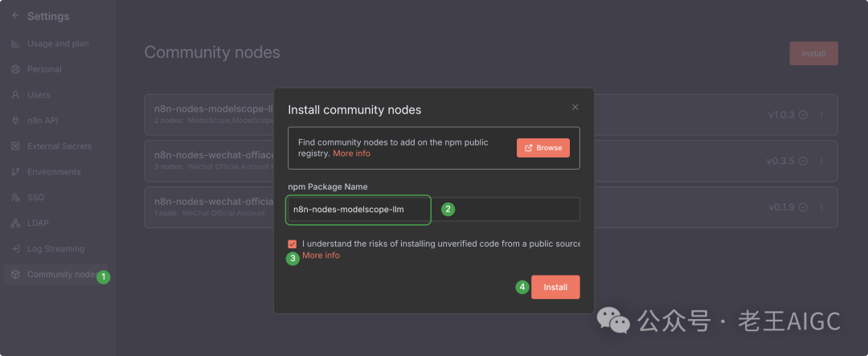
Task: Open options menu for v0.3.5 package
Action: [821, 161]
